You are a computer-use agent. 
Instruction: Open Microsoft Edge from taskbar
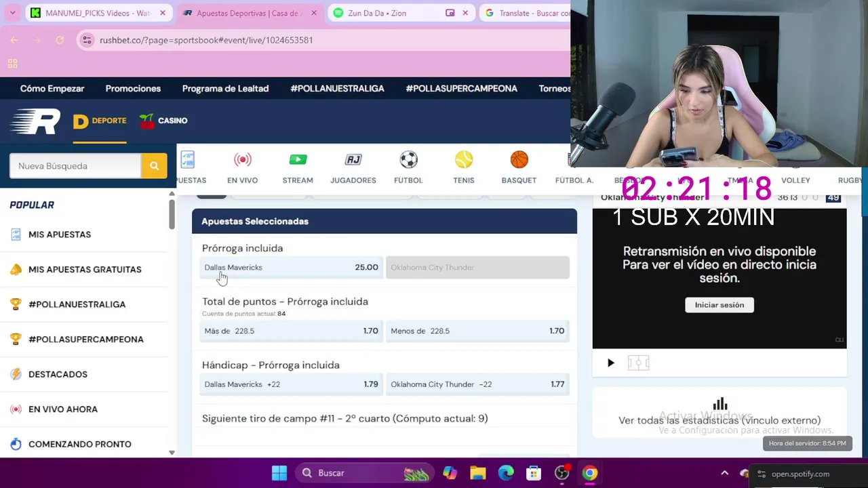[506, 473]
